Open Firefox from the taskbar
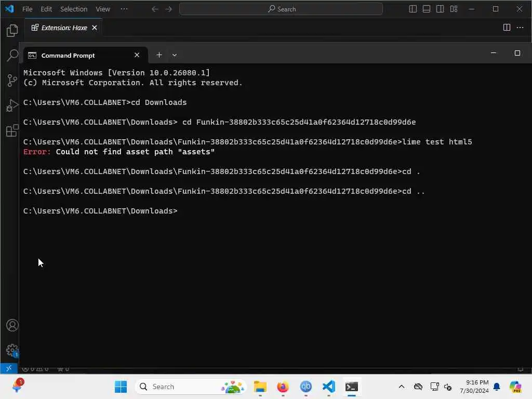Image resolution: width=532 pixels, height=399 pixels. pyautogui.click(x=283, y=387)
